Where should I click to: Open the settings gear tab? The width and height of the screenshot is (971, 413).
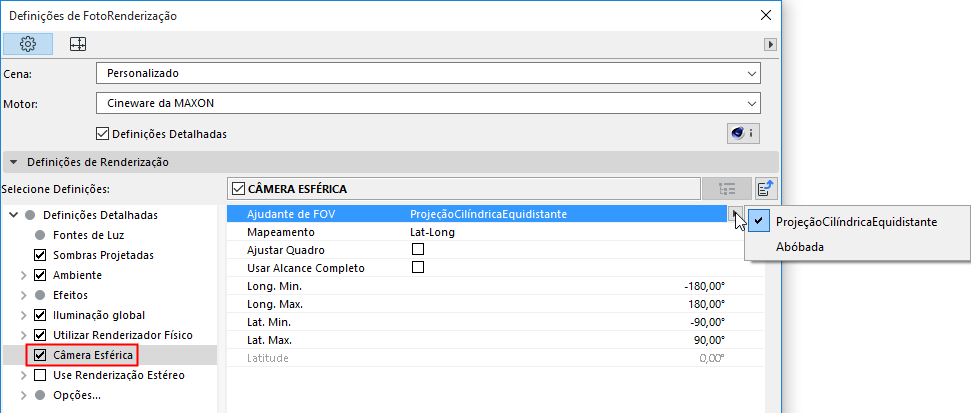tap(28, 44)
